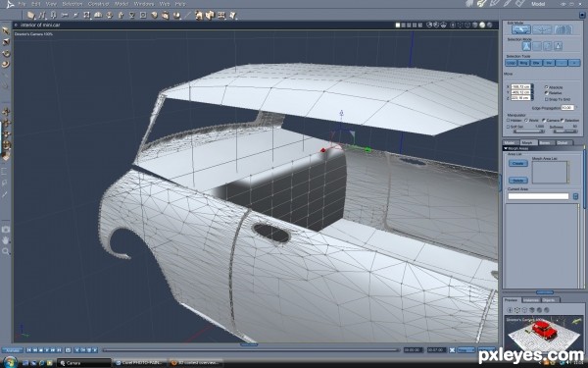This screenshot has height=368, width=588.
Task: Open the Windows menu
Action: tap(144, 4)
